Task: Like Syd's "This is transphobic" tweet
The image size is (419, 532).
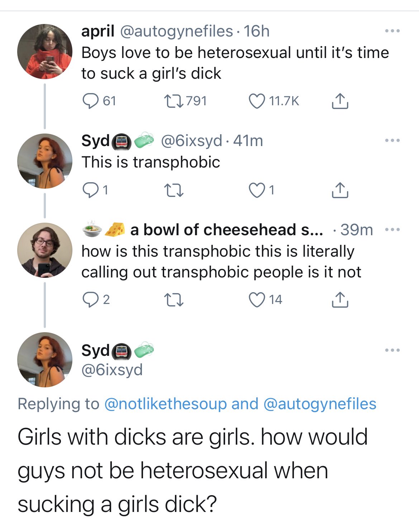Action: coord(257,190)
